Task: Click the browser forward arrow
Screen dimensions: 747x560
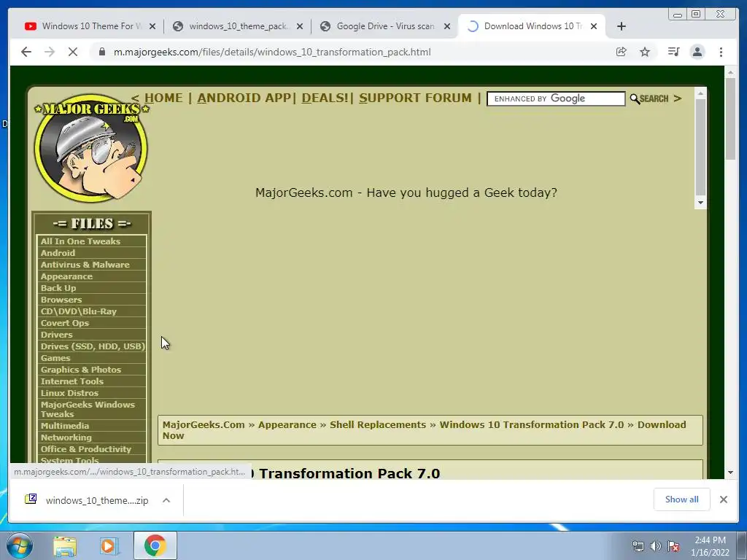Action: 50,52
